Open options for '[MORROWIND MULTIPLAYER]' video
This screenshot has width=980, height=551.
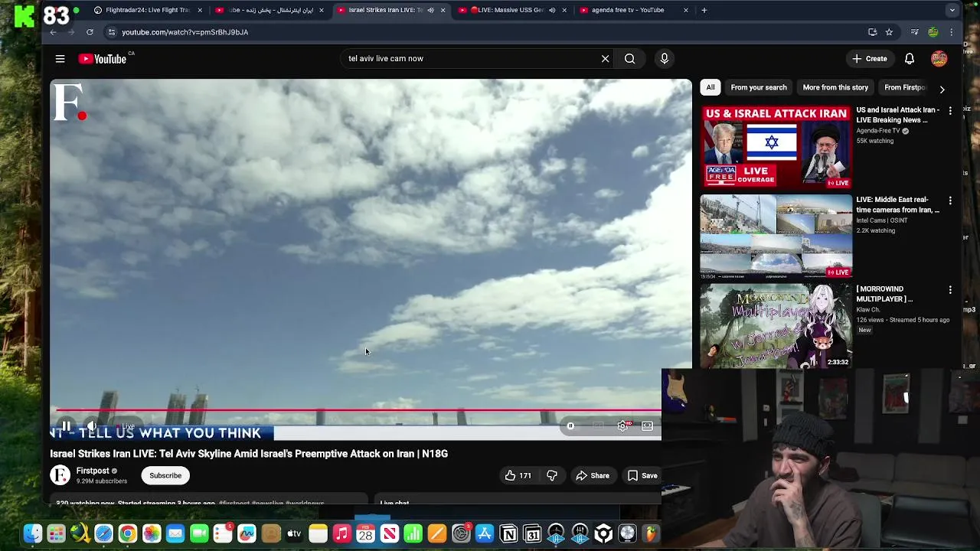(x=950, y=290)
